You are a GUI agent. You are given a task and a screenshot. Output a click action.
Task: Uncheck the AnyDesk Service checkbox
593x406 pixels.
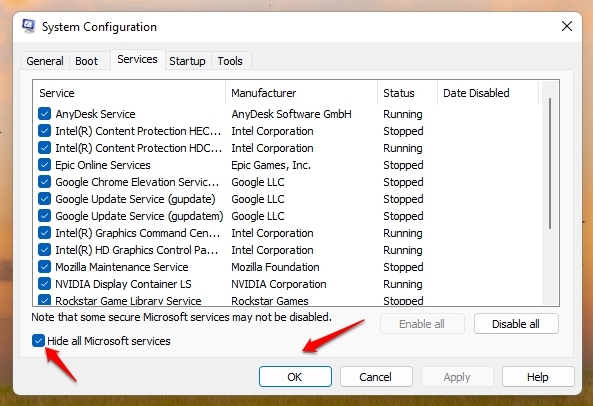pyautogui.click(x=44, y=114)
